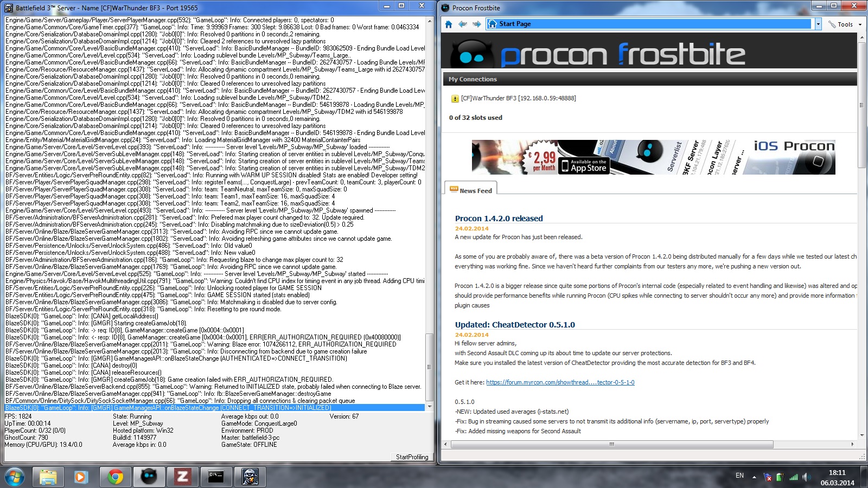The width and height of the screenshot is (868, 488).
Task: Click the "UpTime: 00:00:14" status entry
Action: 27,423
